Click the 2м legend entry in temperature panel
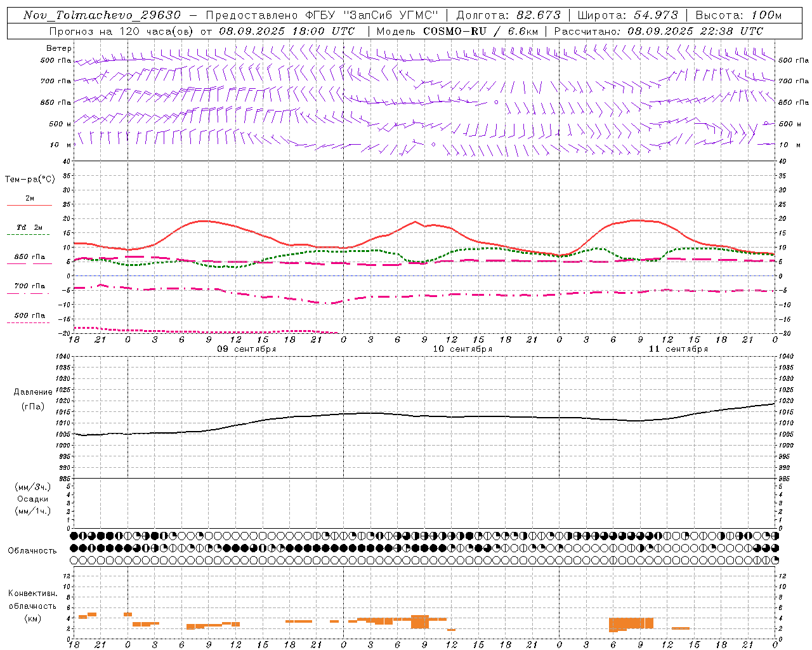This screenshot has height=650, width=812. 30,199
